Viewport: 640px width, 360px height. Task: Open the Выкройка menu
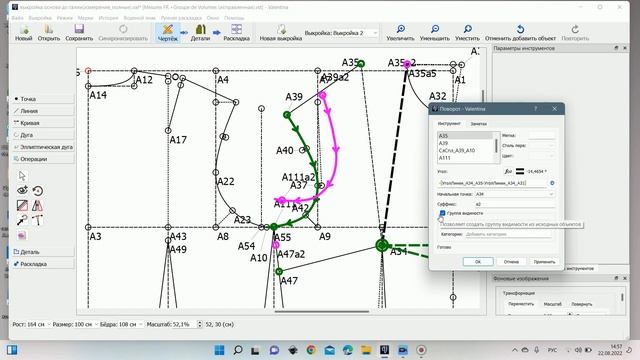[x=40, y=18]
